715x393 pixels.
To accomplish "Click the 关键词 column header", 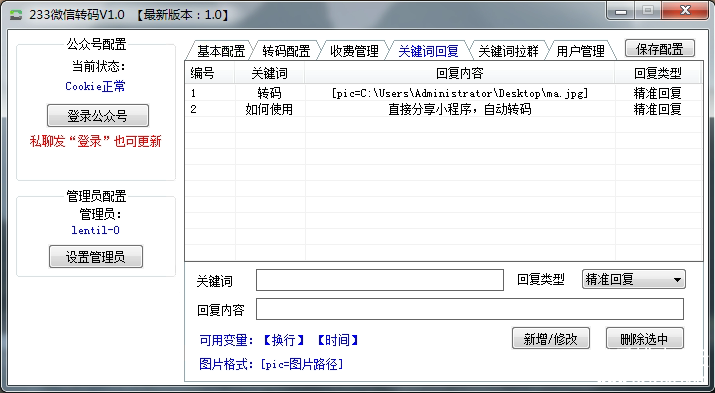I will point(269,73).
